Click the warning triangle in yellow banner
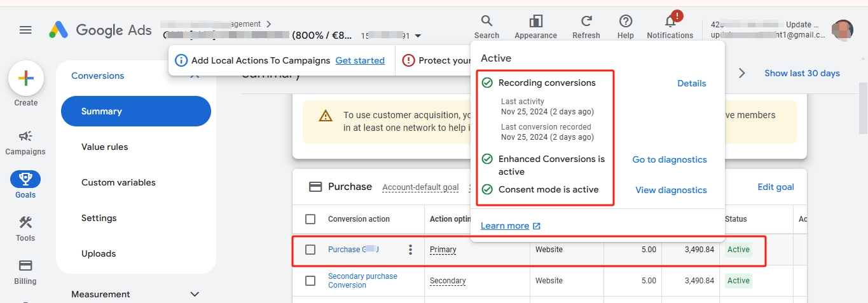Image resolution: width=868 pixels, height=303 pixels. click(326, 116)
